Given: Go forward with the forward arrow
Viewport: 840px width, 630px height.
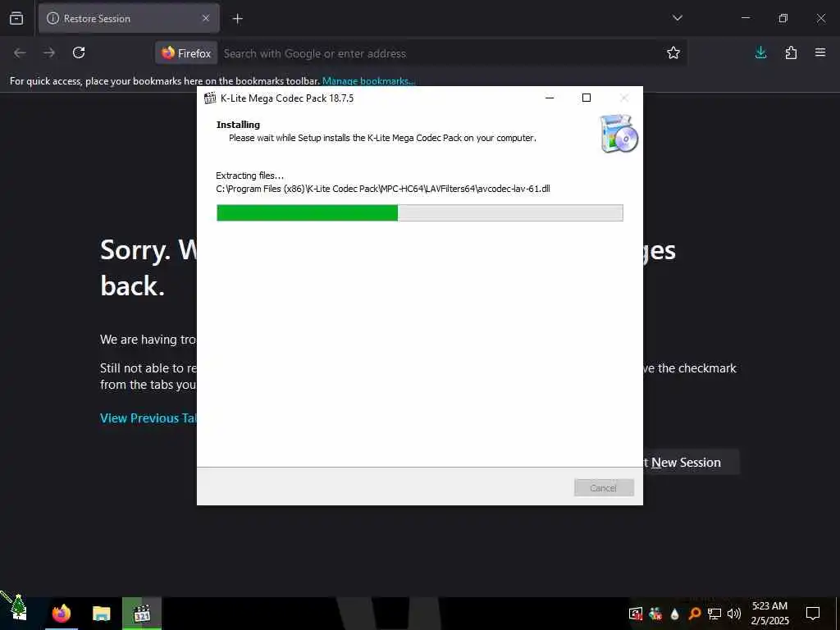Looking at the screenshot, I should (49, 52).
